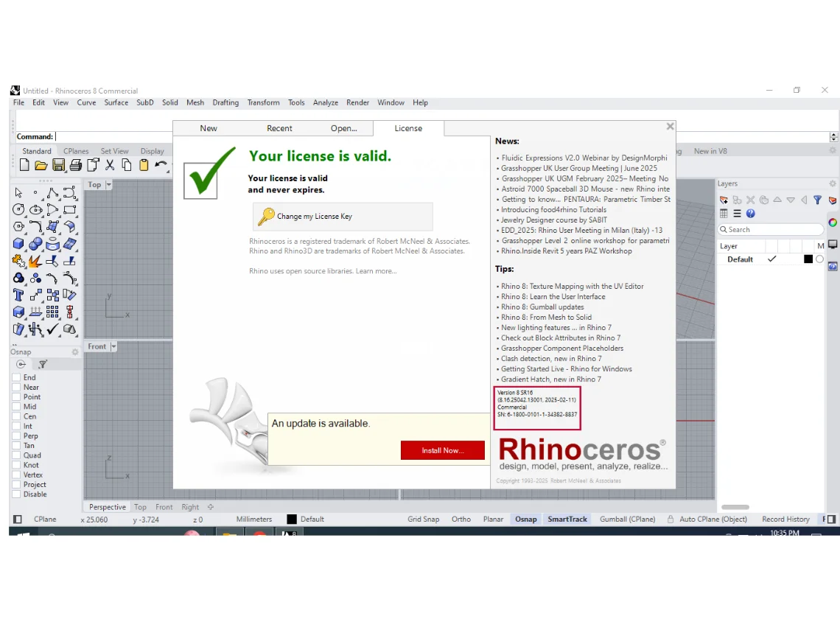Click the Default layer black color swatch

click(x=808, y=259)
